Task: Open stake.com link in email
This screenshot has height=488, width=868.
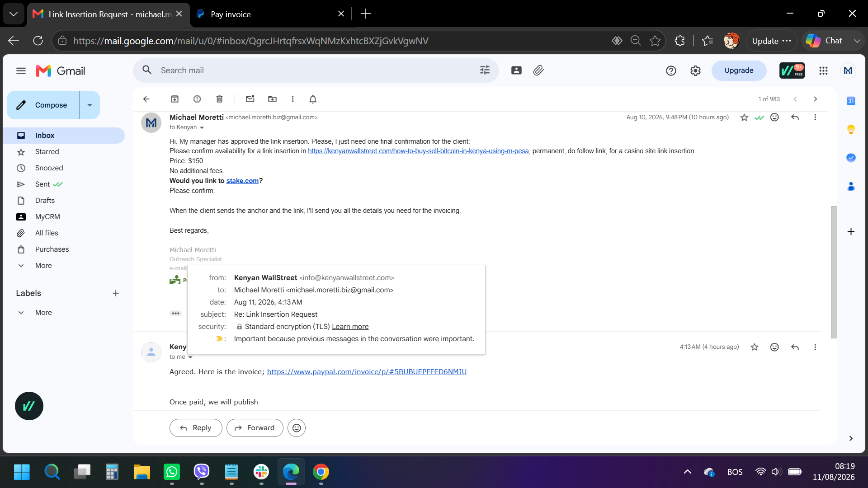Action: tap(242, 181)
